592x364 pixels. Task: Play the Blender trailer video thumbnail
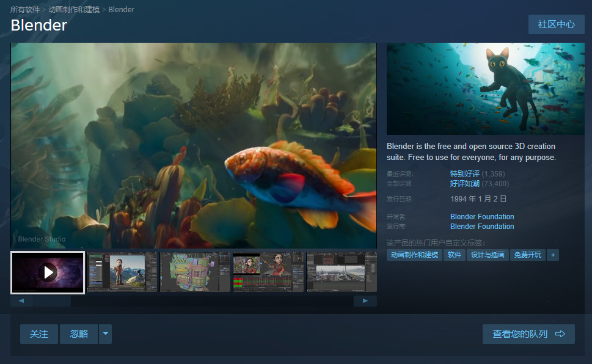point(48,272)
